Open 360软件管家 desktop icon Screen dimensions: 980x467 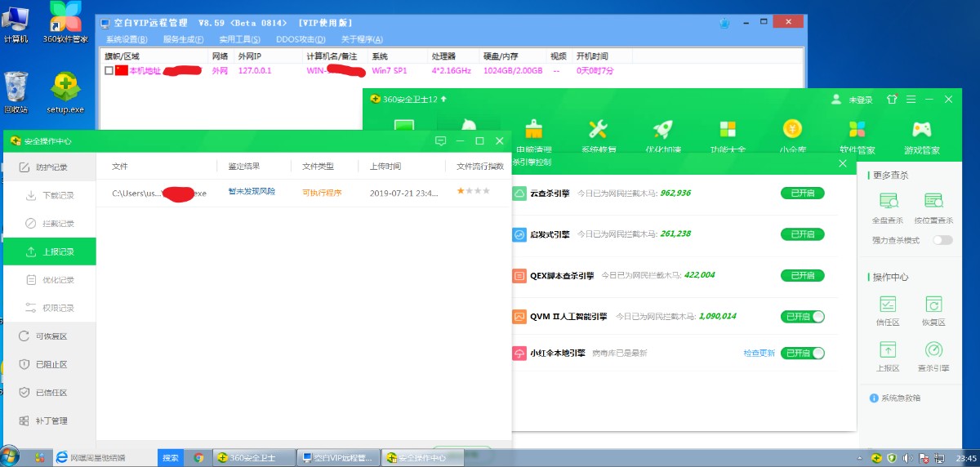[65, 23]
